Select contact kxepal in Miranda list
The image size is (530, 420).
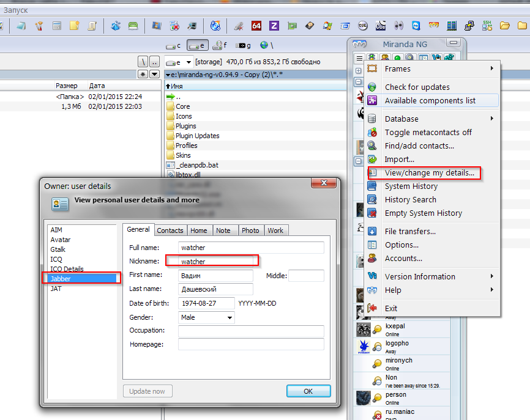tap(402, 330)
